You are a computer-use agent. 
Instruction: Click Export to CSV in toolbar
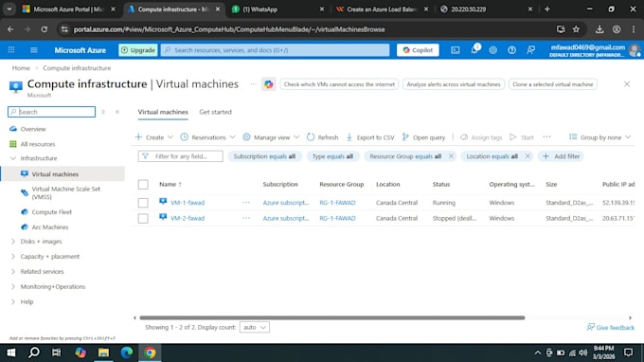pyautogui.click(x=370, y=137)
